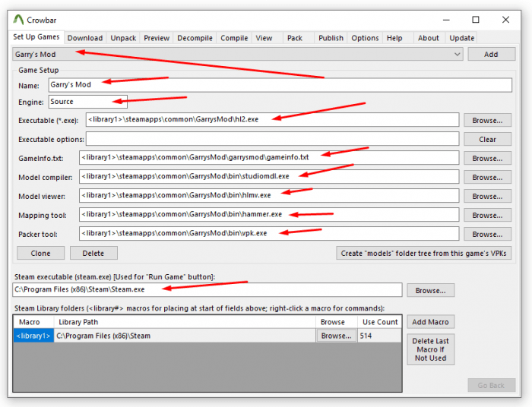This screenshot has width=532, height=407.
Task: Edit the Mapping tool path field
Action: click(x=269, y=215)
